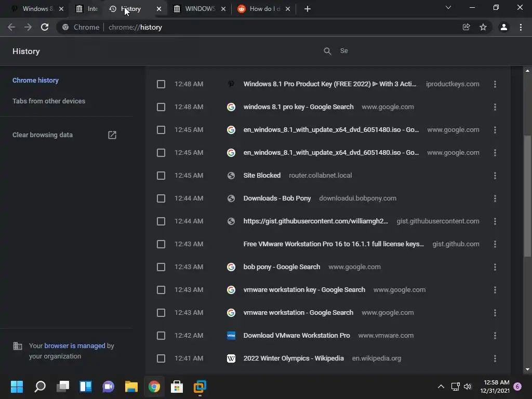Open Microsoft Store from taskbar

coord(177,387)
